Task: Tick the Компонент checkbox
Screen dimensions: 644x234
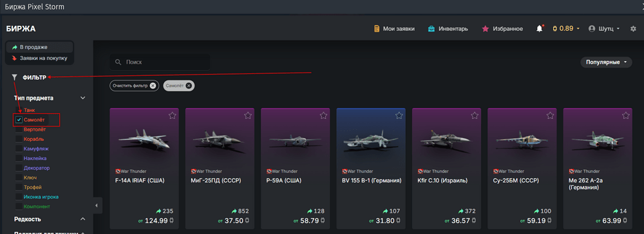Action: [x=19, y=206]
